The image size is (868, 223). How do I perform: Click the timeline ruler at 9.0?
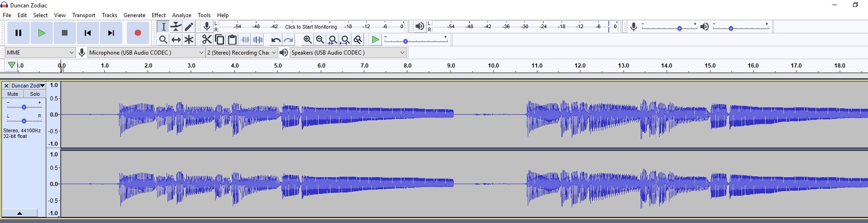click(x=451, y=66)
